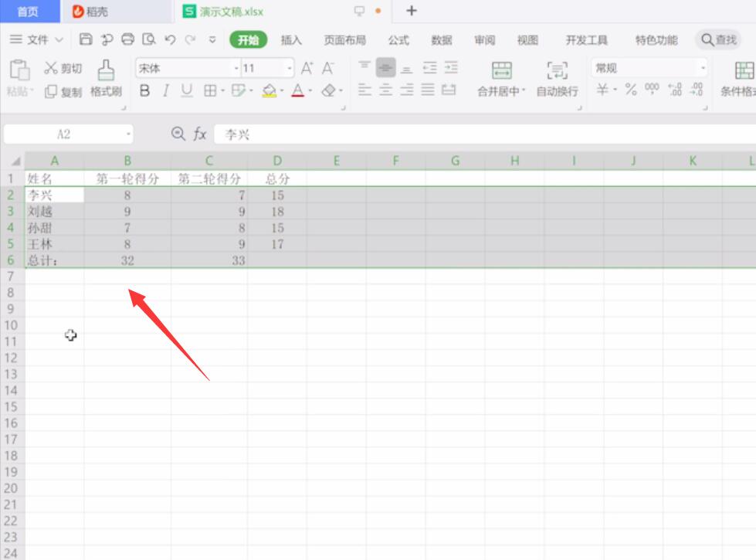Apply thousands separator format (000)

point(652,88)
